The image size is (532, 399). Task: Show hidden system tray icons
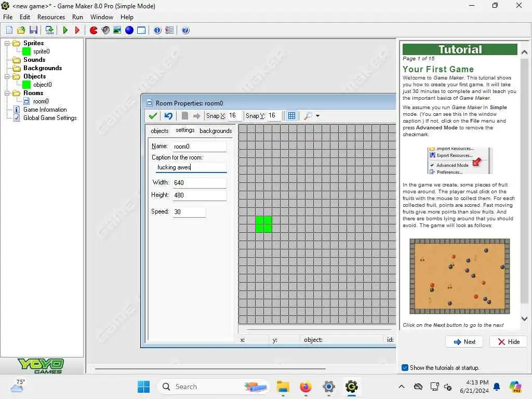[x=402, y=387]
